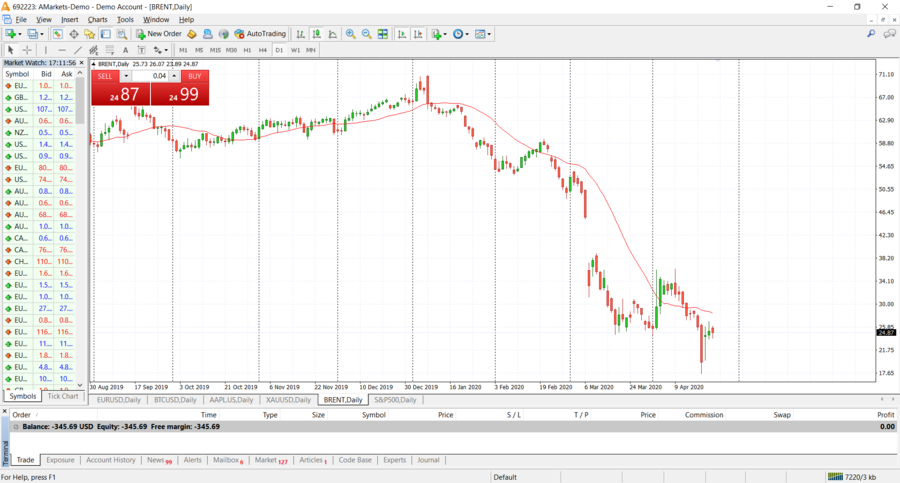This screenshot has height=483, width=900.
Task: Enable the H4 timeframe
Action: point(263,50)
